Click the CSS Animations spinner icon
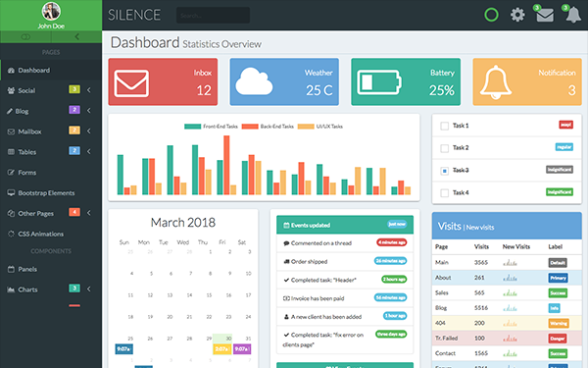 click(11, 234)
